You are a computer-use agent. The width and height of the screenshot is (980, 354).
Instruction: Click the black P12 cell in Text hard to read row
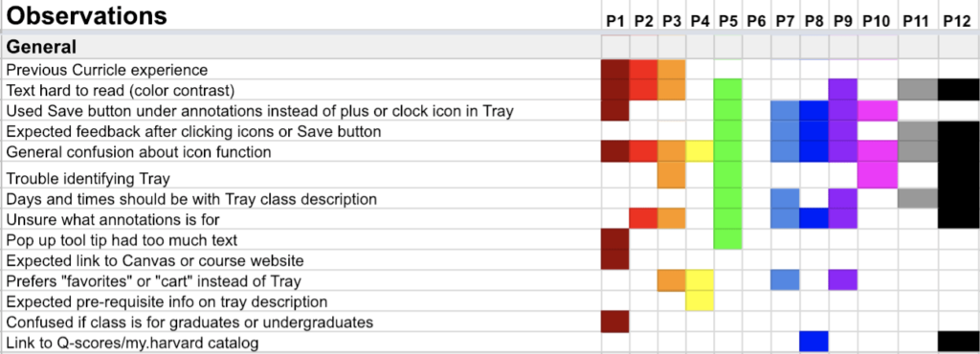click(959, 89)
